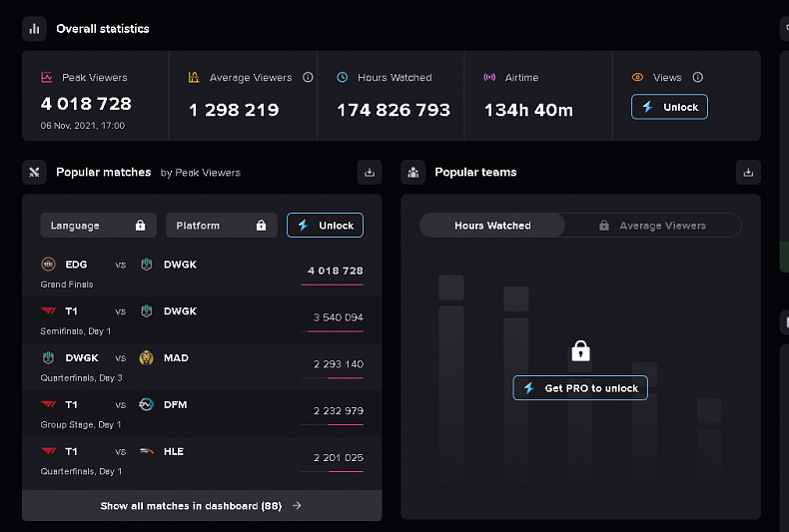Screen dimensions: 789x532
Task: Click the lock icon over teams chart
Action: coord(580,350)
